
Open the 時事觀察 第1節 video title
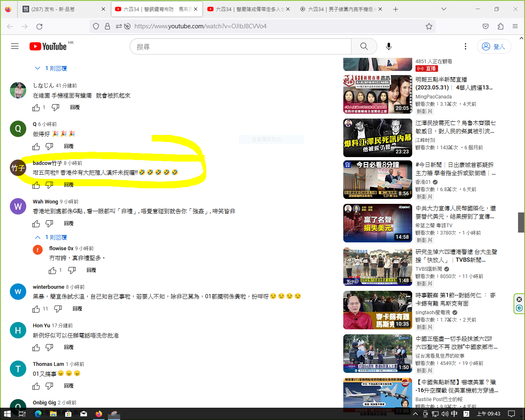point(456,299)
